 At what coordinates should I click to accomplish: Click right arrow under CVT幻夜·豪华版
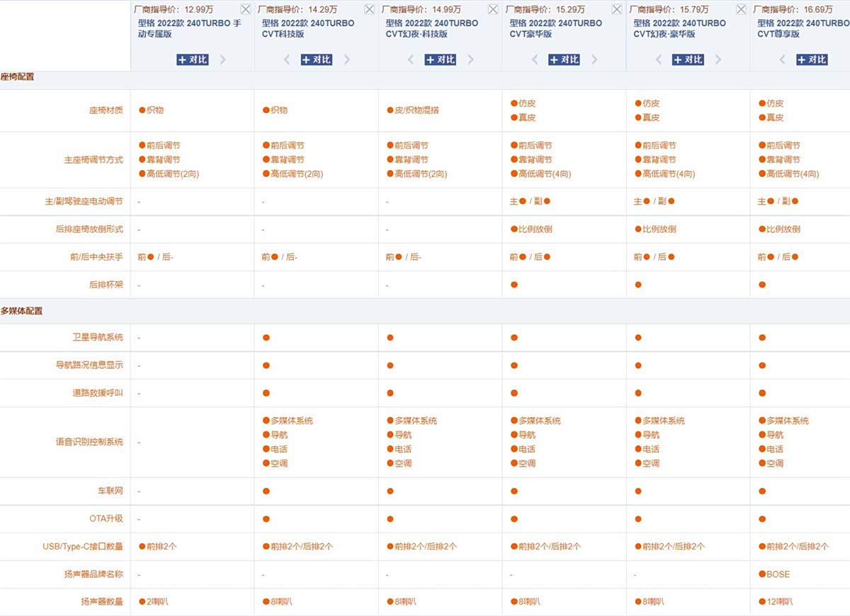[719, 59]
